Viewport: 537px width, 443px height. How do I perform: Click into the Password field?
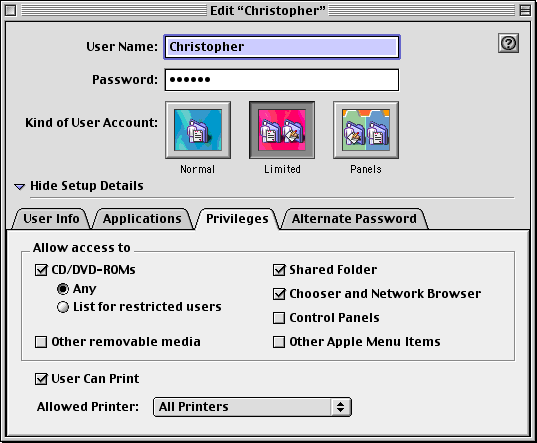pos(282,80)
